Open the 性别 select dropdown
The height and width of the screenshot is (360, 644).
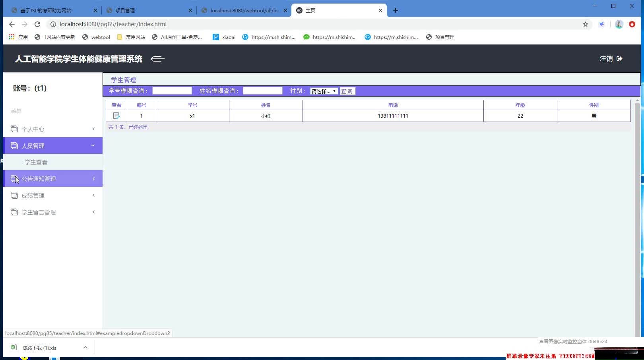324,91
